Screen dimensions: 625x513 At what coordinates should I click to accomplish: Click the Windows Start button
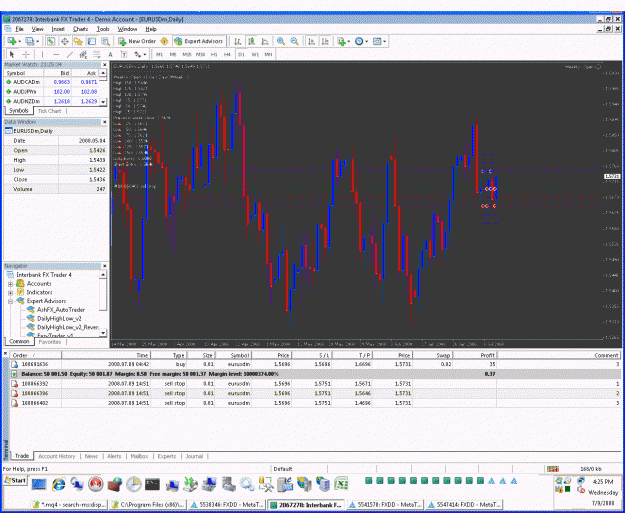coord(15,481)
